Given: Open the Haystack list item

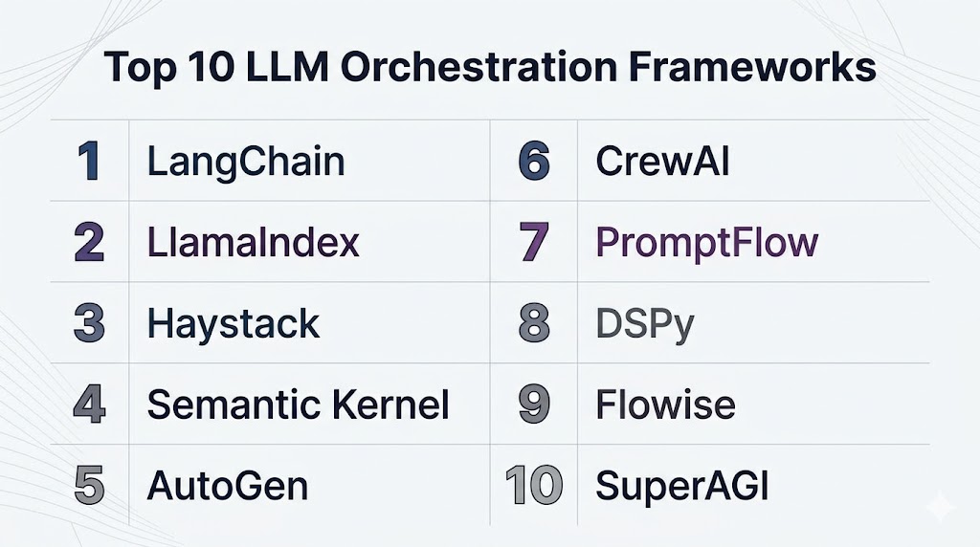Looking at the screenshot, I should coord(234,324).
